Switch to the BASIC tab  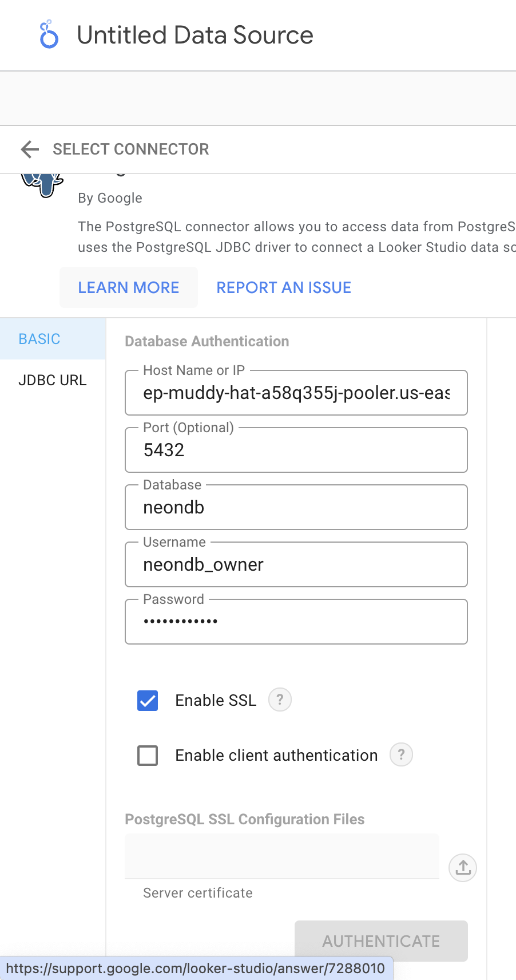(x=53, y=339)
